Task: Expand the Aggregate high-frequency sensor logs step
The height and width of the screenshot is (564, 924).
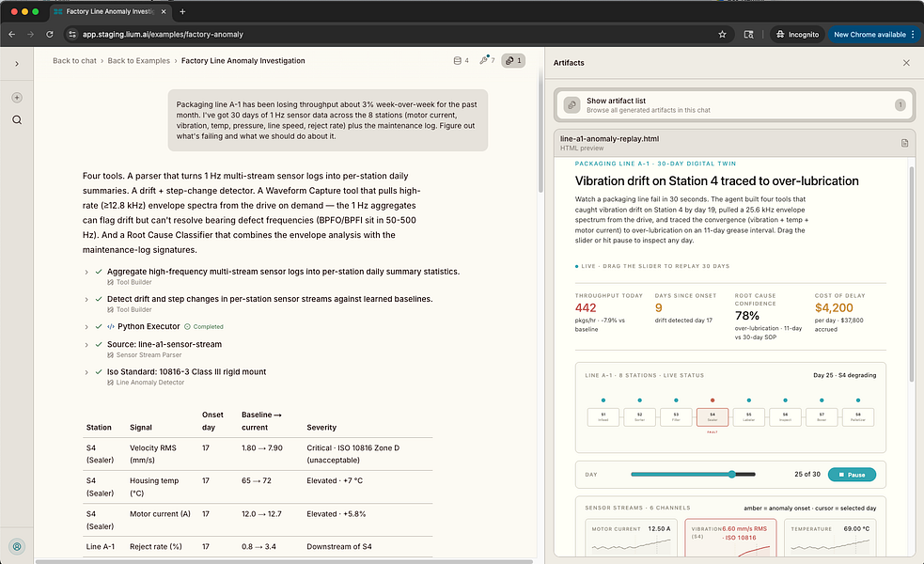Action: 86,272
